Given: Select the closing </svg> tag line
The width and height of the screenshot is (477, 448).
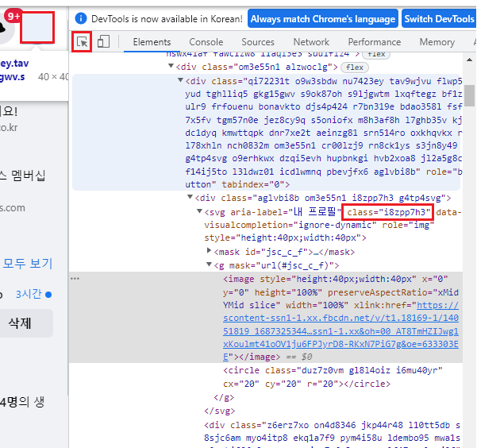Looking at the screenshot, I should click(219, 411).
